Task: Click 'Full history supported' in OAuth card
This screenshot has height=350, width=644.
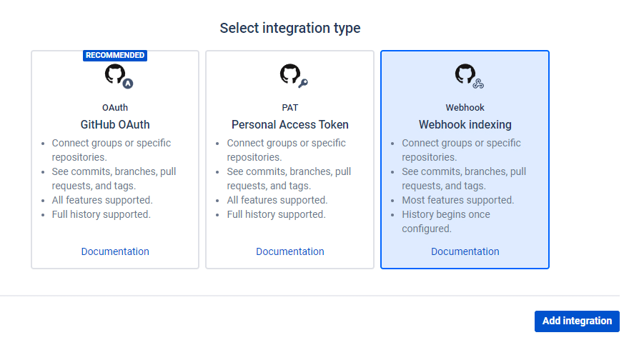Action: click(x=101, y=214)
